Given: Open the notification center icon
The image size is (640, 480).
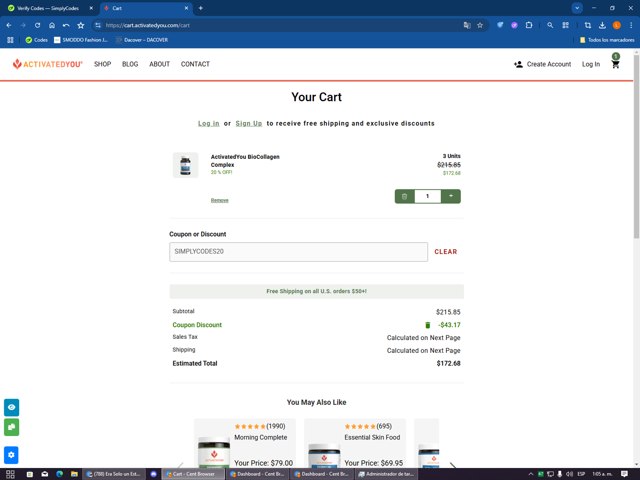Looking at the screenshot, I should tap(624, 474).
